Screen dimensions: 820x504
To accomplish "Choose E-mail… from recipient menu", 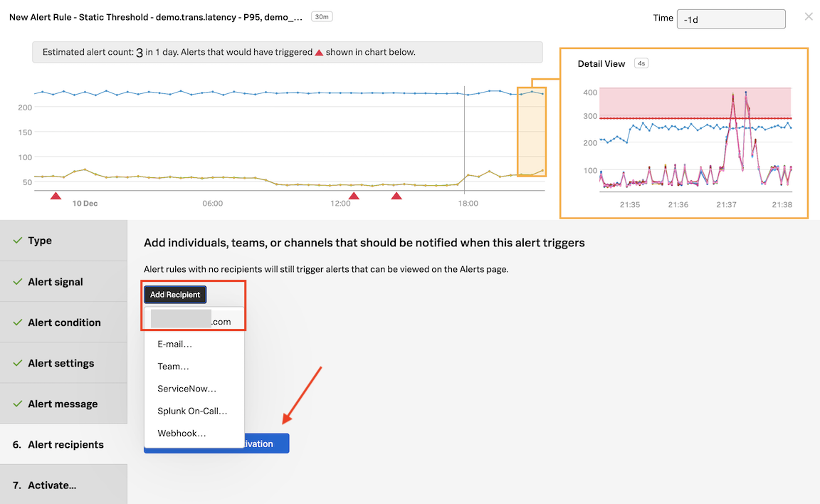I will (175, 344).
